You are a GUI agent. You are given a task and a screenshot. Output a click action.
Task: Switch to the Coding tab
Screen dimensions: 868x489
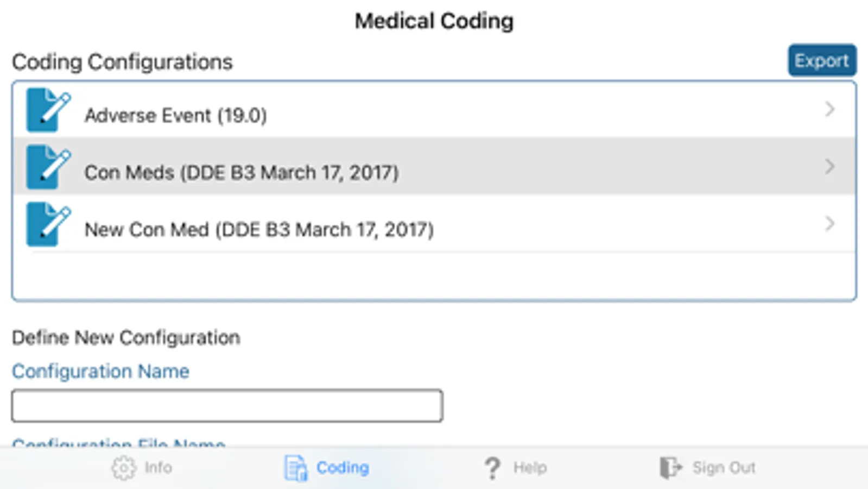(343, 468)
